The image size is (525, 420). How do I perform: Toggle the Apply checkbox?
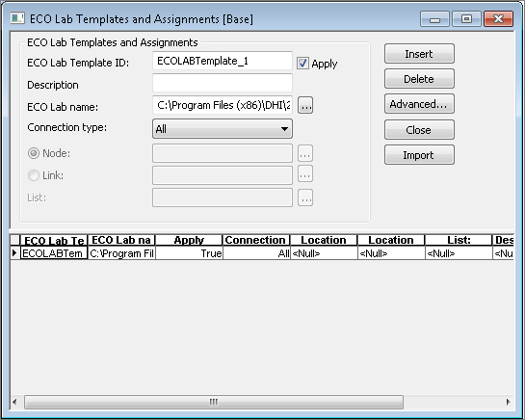303,63
